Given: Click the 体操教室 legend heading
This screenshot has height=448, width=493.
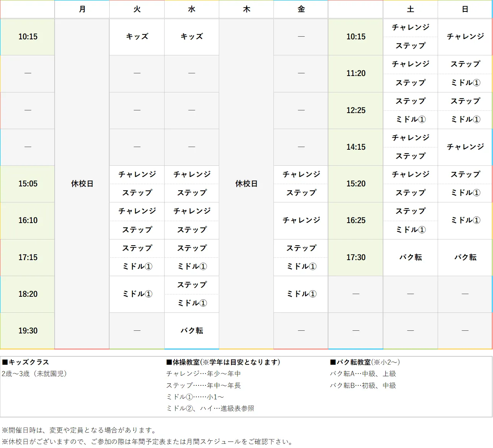Looking at the screenshot, I should pyautogui.click(x=223, y=362).
